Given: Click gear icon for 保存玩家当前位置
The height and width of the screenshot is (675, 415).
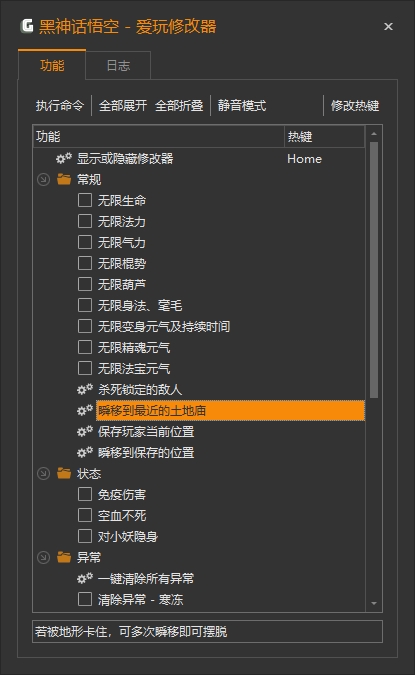Looking at the screenshot, I should [x=85, y=431].
